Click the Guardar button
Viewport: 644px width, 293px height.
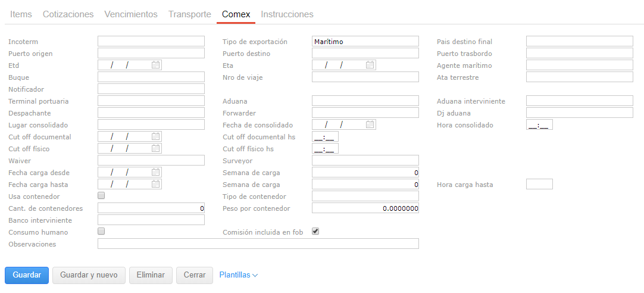(x=27, y=275)
